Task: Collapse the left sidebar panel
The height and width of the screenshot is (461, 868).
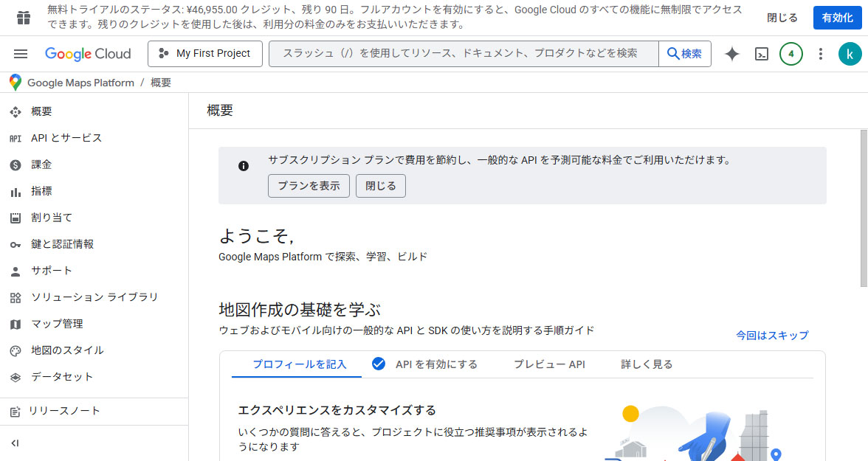Action: click(15, 443)
